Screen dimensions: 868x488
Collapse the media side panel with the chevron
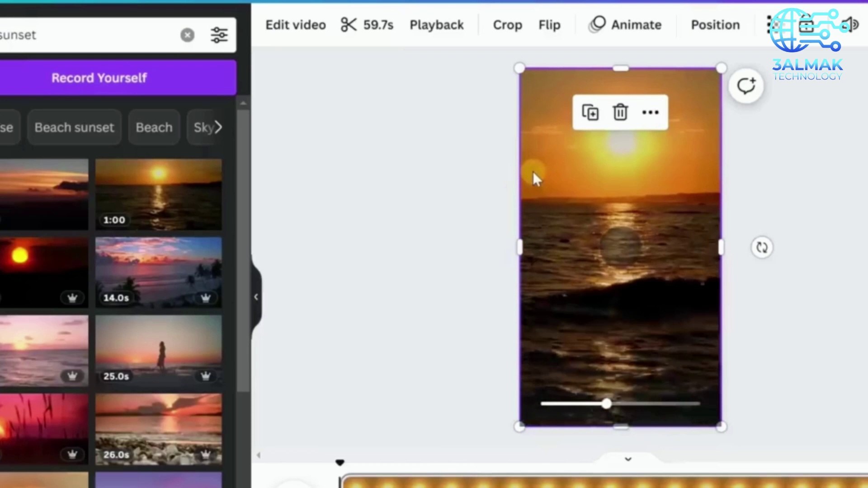[x=256, y=296]
